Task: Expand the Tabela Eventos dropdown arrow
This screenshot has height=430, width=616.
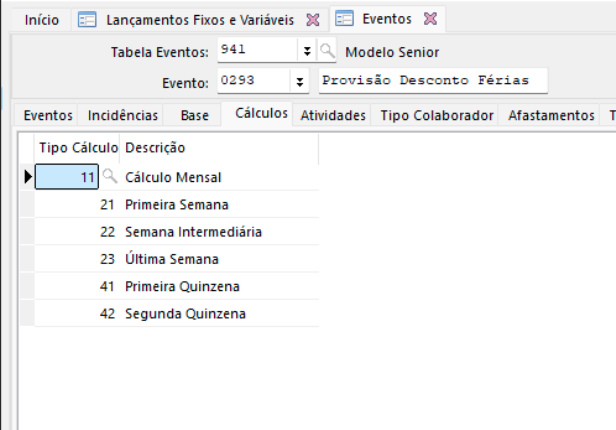Action: [x=306, y=52]
